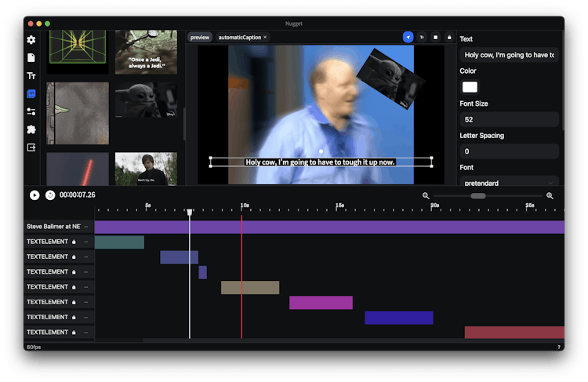Click the dash on the tiny purple clip's track

point(86,271)
